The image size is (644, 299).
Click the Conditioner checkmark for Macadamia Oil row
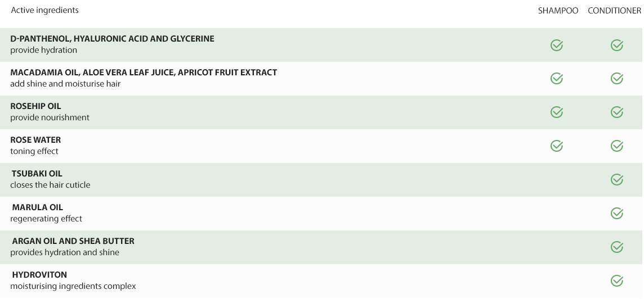coord(617,78)
